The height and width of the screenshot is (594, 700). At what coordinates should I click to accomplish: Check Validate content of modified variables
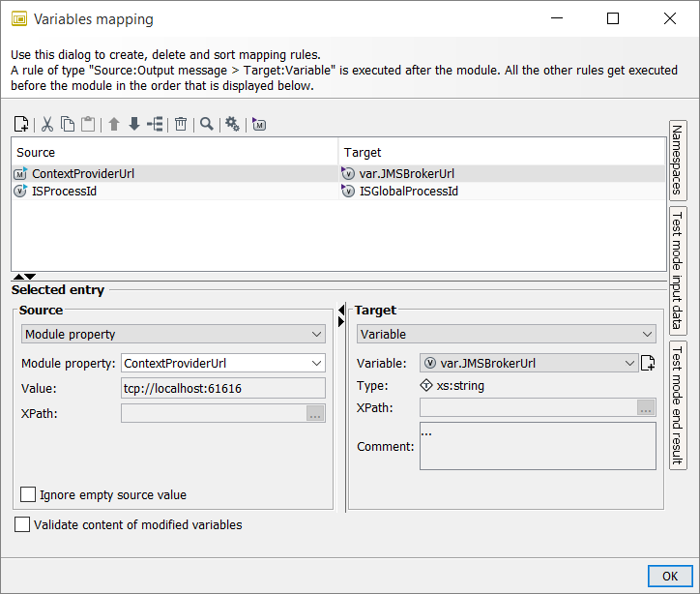(22, 524)
